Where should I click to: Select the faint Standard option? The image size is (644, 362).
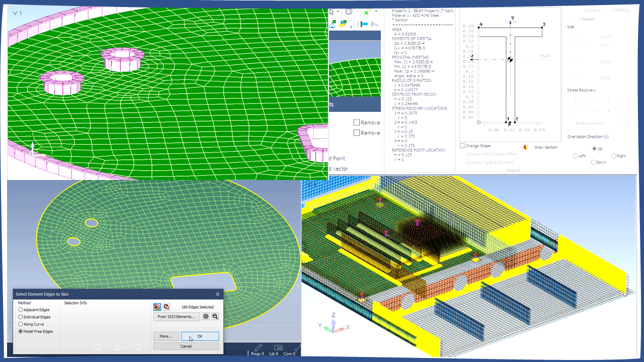point(592,11)
